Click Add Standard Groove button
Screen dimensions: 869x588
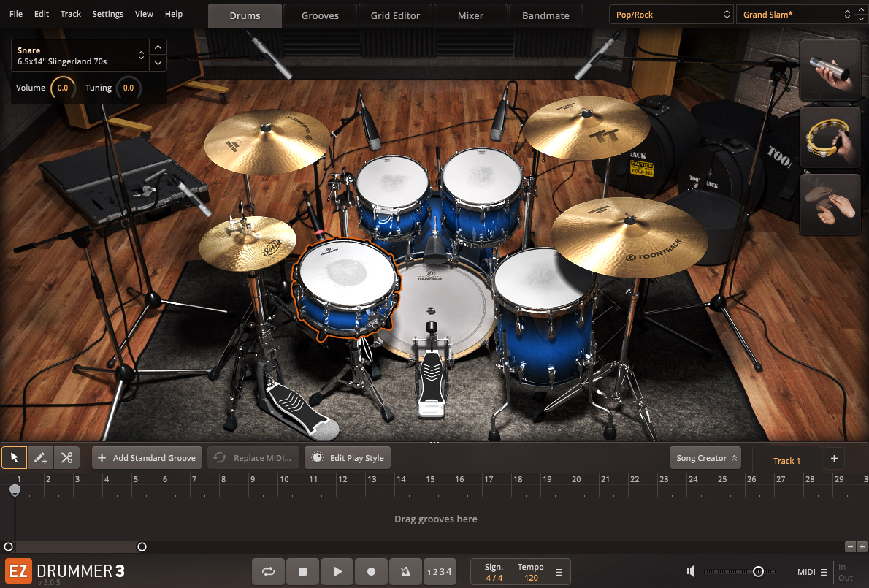click(x=147, y=458)
